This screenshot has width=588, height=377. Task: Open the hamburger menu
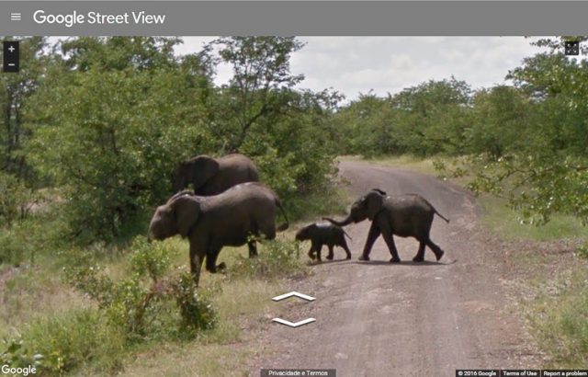(x=16, y=17)
